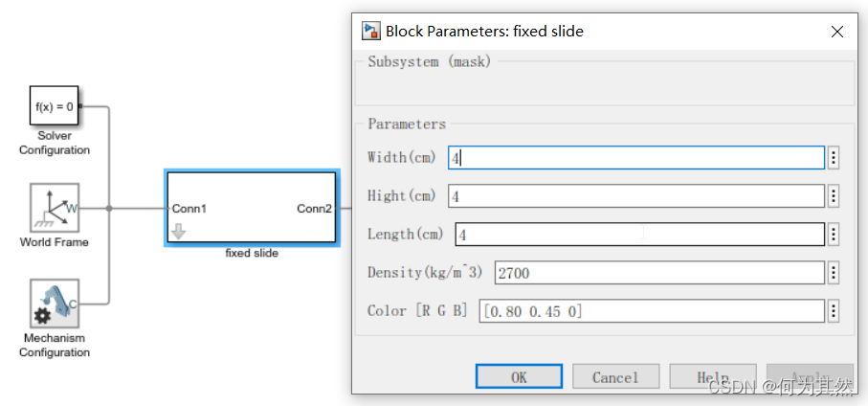Click the Conn1 port on fixed slide
Screen dimensions: 868x406
click(189, 208)
